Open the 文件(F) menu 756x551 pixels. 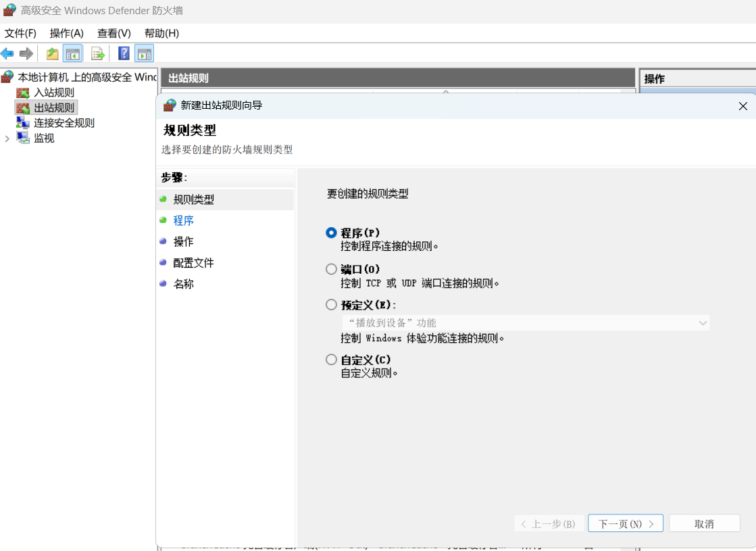coord(20,33)
